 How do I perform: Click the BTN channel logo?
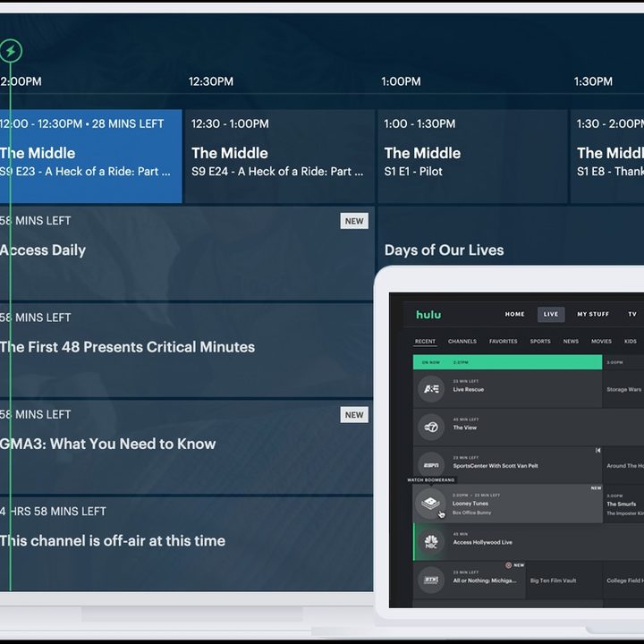point(431,580)
